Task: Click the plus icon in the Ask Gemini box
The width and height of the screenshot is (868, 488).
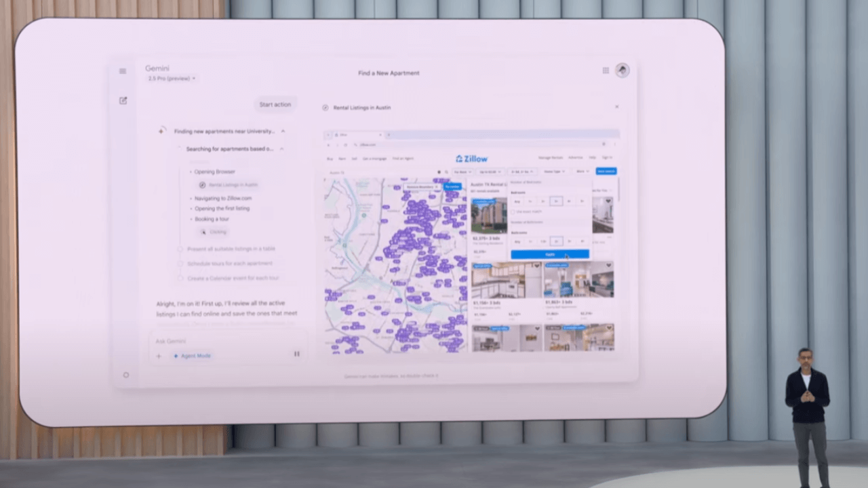Action: (x=159, y=356)
